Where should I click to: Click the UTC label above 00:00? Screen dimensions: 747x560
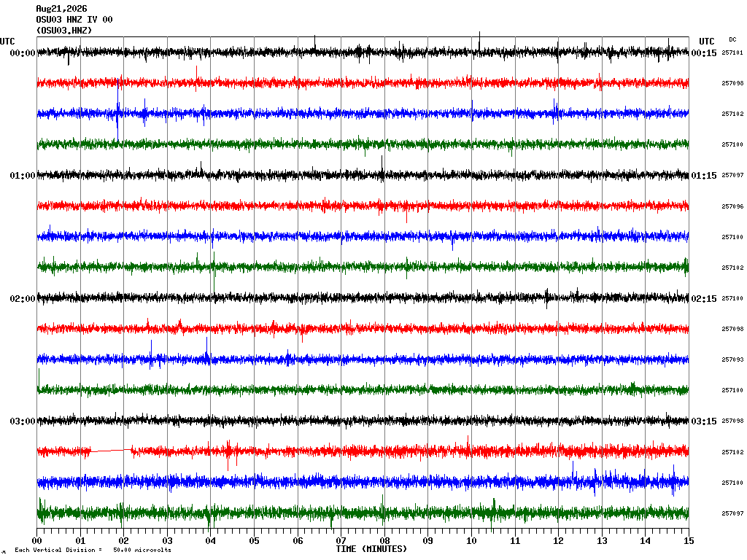point(7,42)
